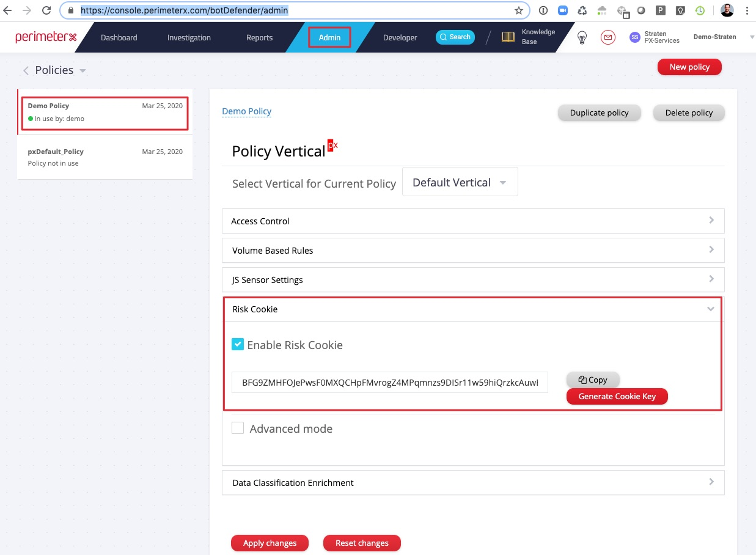Click the browser address bar URL
The height and width of the screenshot is (555, 756).
point(184,10)
